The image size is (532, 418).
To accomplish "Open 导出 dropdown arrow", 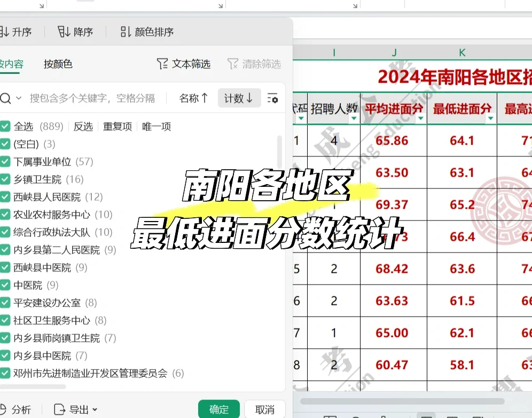I will pos(95,409).
